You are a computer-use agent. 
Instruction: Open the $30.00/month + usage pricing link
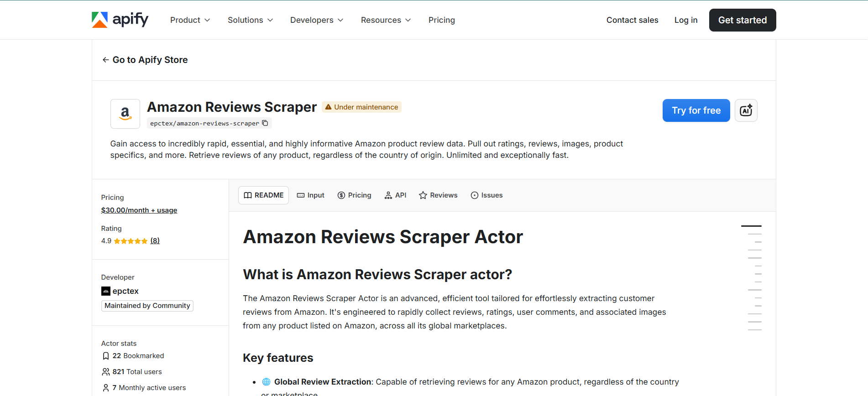139,210
